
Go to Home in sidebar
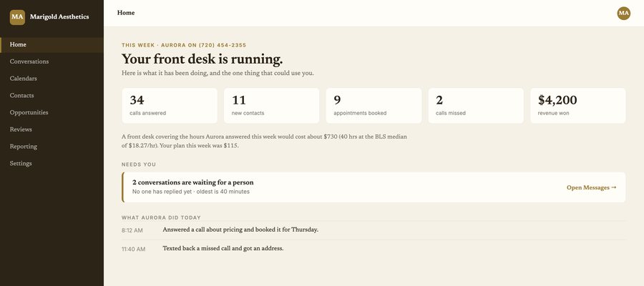pyautogui.click(x=52, y=45)
